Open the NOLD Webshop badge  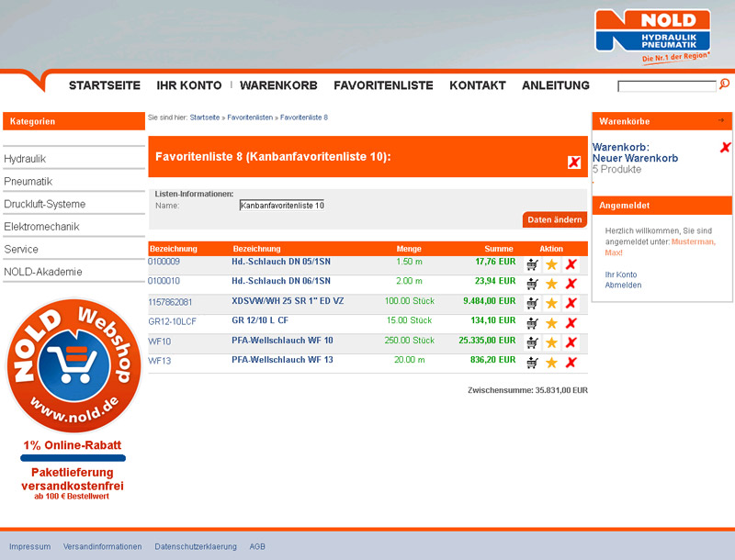point(73,365)
